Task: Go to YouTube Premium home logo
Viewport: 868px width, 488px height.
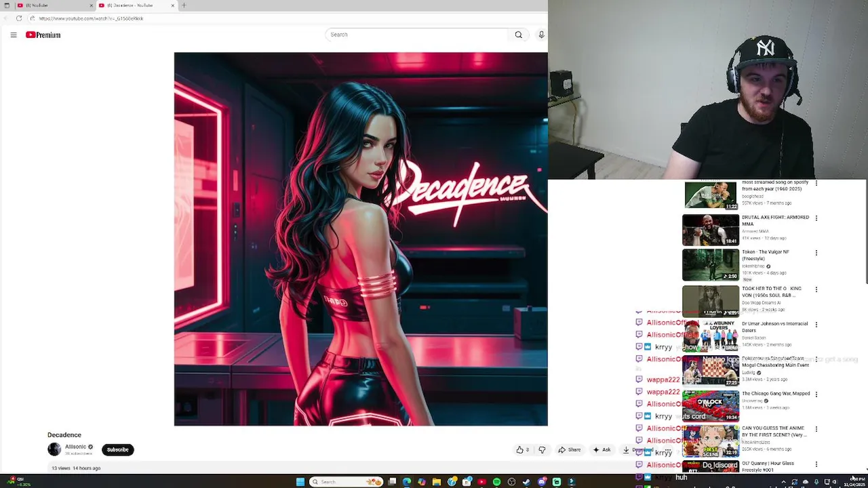Action: pyautogui.click(x=43, y=35)
